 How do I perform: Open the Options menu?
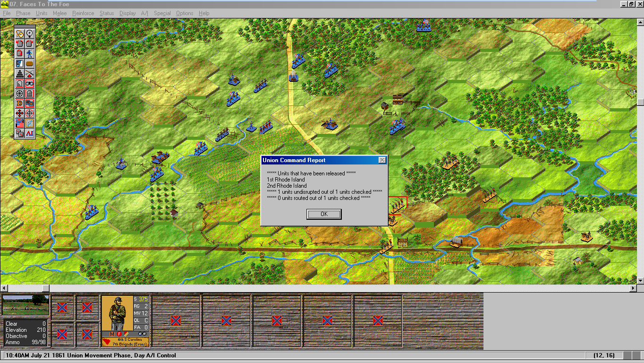click(185, 13)
